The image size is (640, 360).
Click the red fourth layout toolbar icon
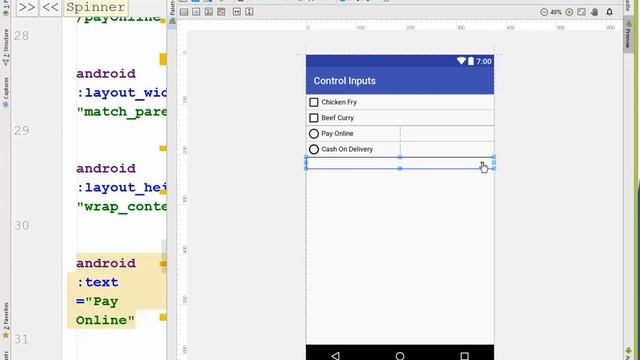click(221, 12)
